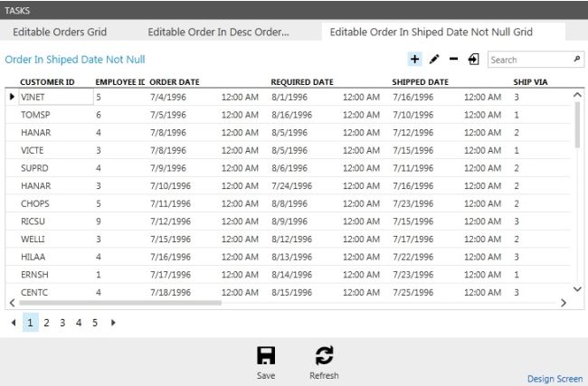Image resolution: width=588 pixels, height=386 pixels.
Task: Click the grid scroll up arrow
Action: point(577,95)
